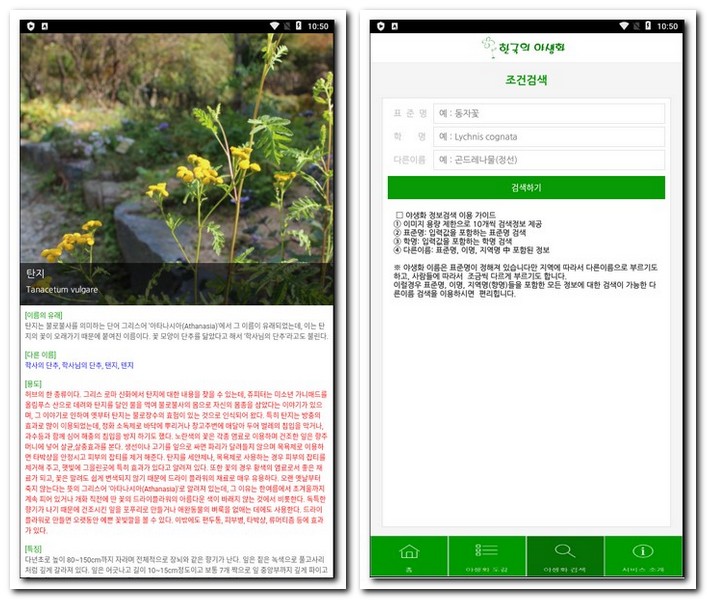Tap the 한국의 야생화 logo in header

tap(526, 48)
